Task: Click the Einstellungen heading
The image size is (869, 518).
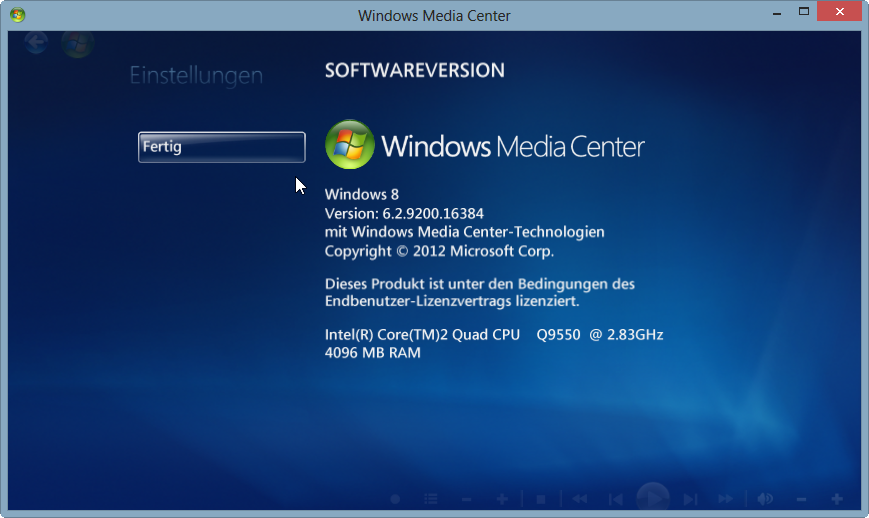Action: [x=196, y=76]
